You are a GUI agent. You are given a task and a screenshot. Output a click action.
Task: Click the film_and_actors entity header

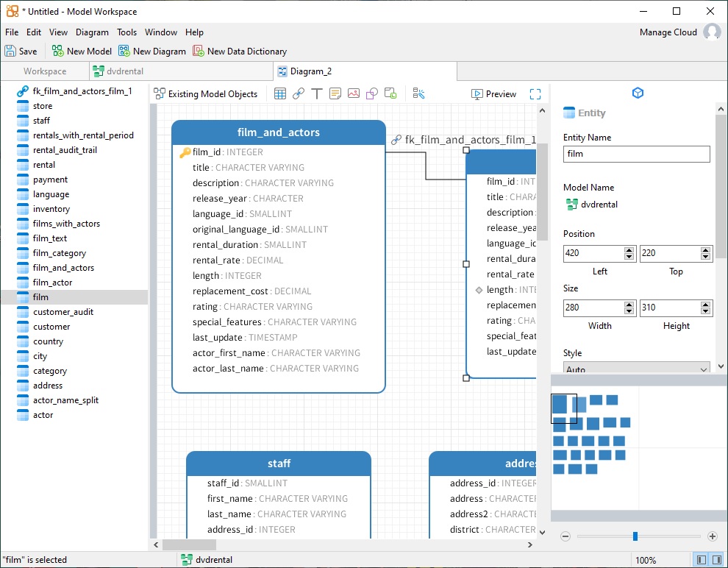279,132
